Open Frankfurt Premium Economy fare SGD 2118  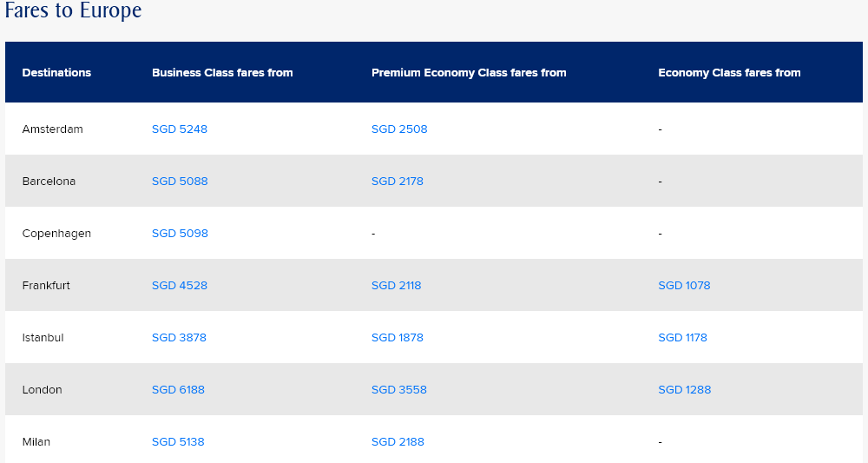point(397,286)
